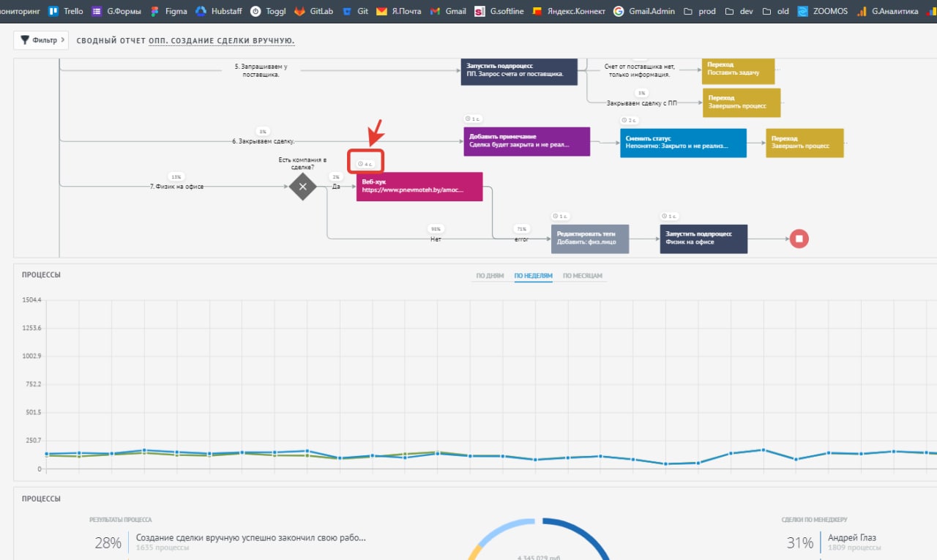Screen dimensions: 937x560
Task: Open the Toggl bookmark
Action: pos(268,11)
